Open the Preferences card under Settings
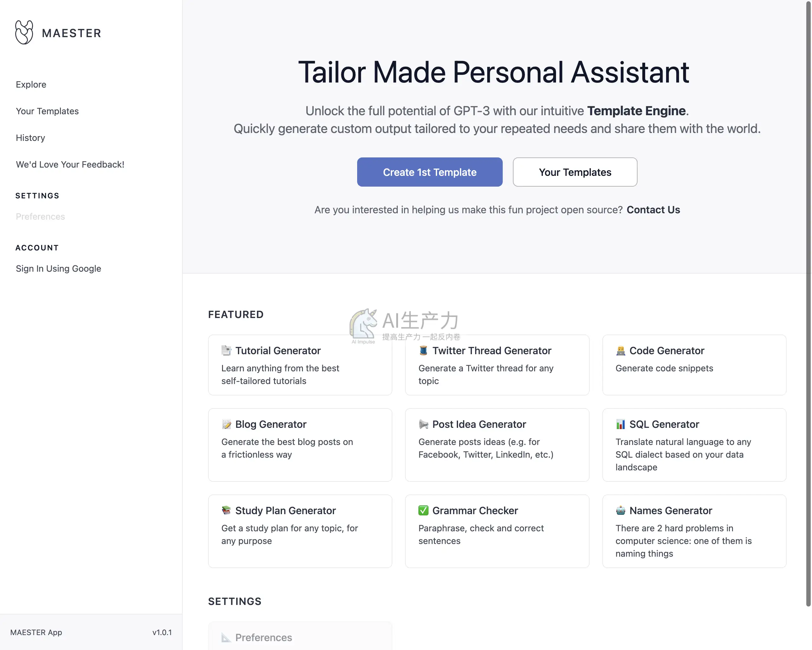This screenshot has width=812, height=650. tap(300, 636)
